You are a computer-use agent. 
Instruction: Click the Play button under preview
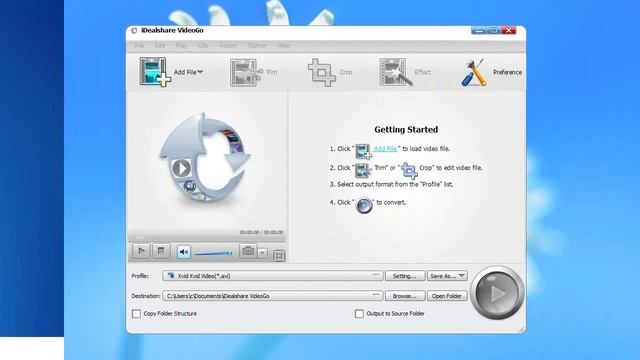coord(141,251)
